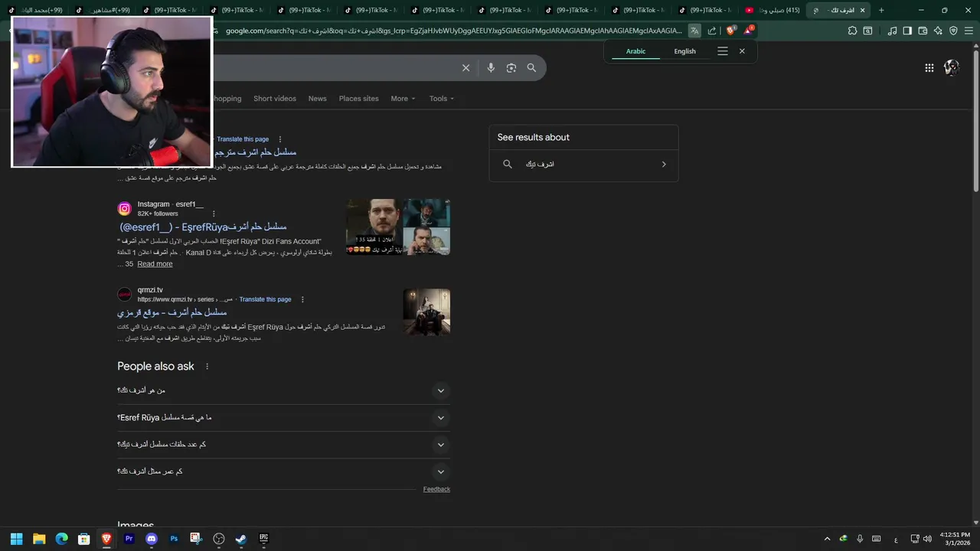Image resolution: width=980 pixels, height=551 pixels.
Task: Clear the Google search box text
Action: (465, 68)
